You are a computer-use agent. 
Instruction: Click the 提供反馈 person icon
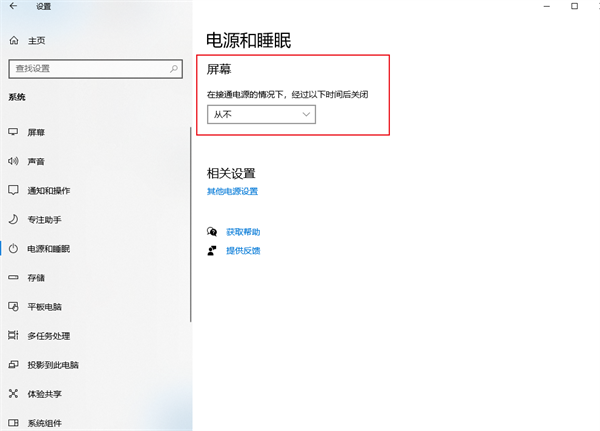212,251
